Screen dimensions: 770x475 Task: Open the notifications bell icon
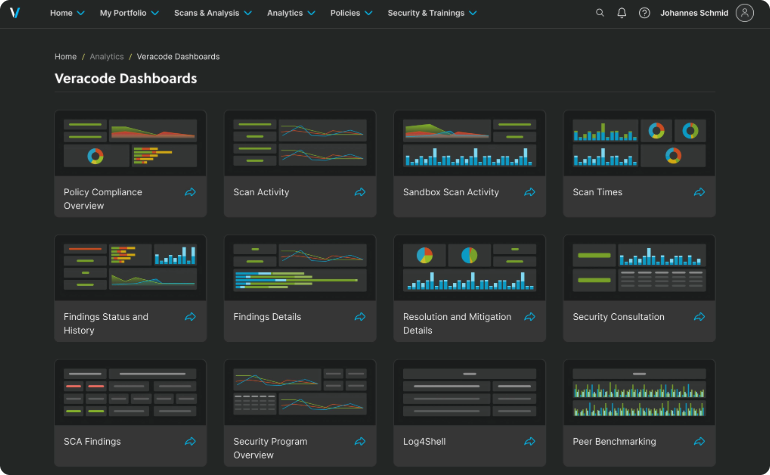[x=622, y=13]
